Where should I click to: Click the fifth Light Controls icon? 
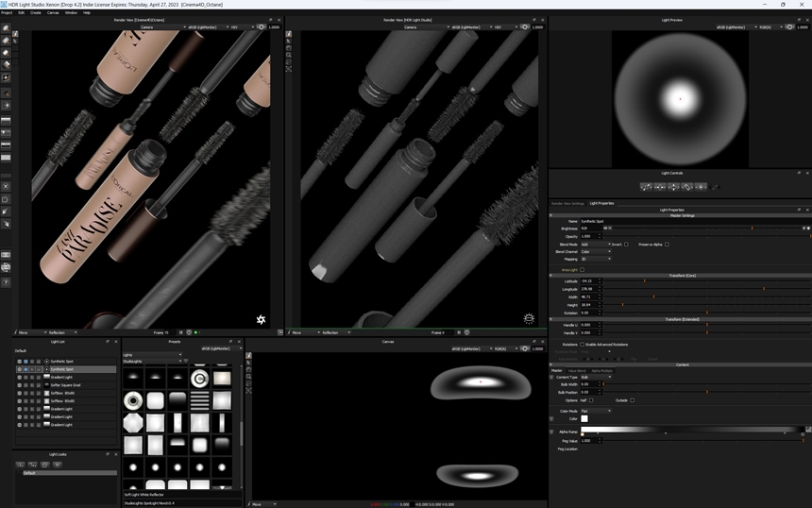coord(701,187)
